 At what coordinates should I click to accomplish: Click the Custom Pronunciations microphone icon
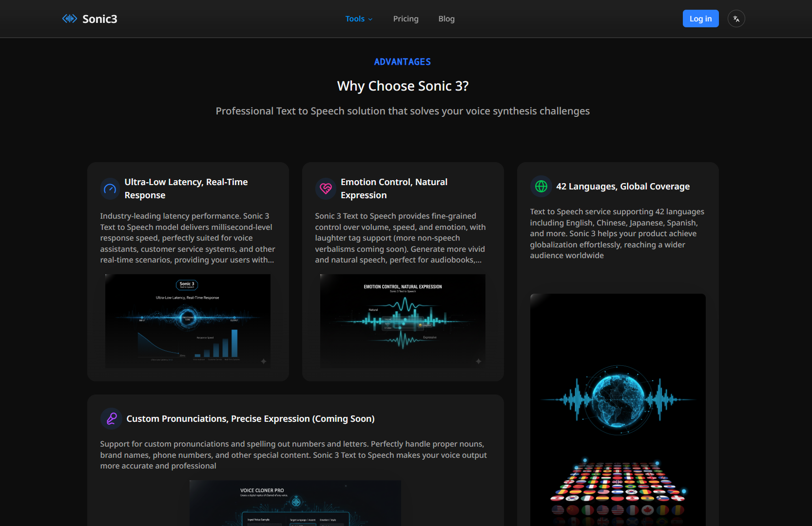111,418
